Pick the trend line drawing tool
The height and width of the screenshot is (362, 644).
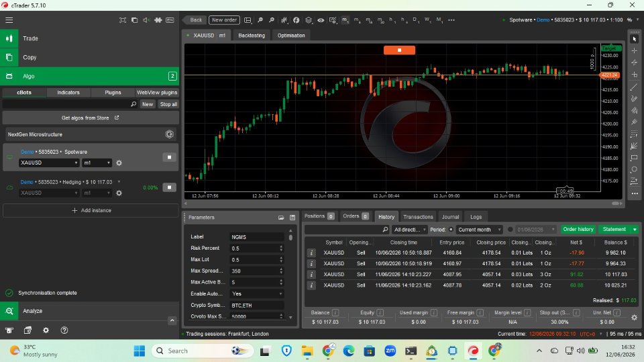point(634,87)
